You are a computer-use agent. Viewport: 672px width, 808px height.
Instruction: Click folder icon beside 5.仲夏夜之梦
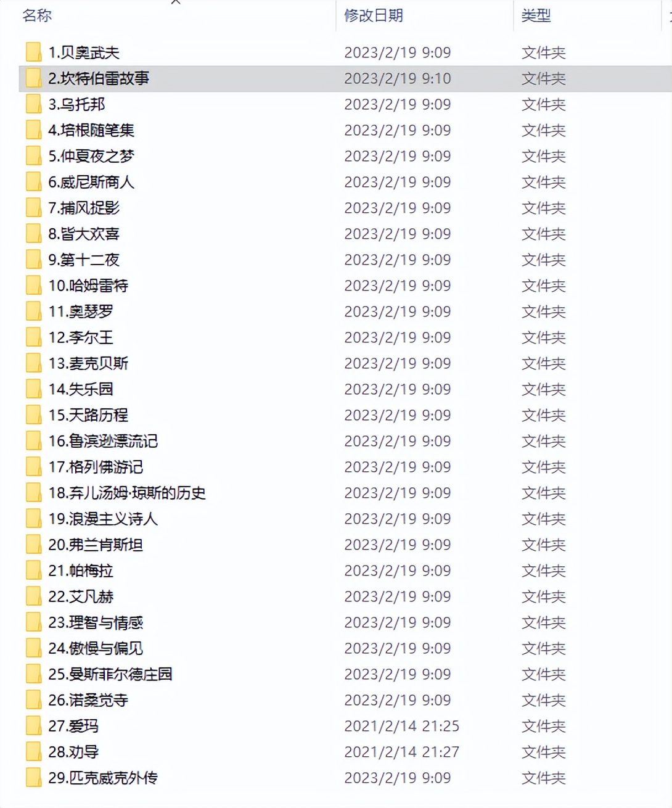(33, 156)
